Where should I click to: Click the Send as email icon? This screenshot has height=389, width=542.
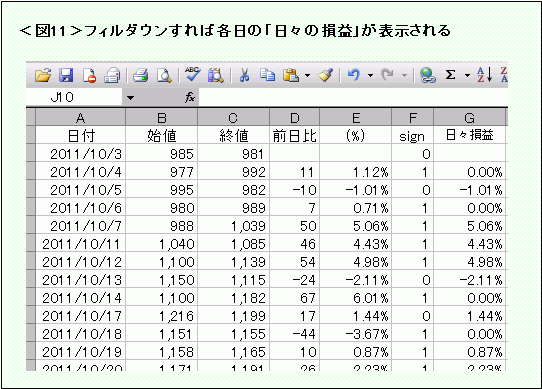tap(112, 75)
